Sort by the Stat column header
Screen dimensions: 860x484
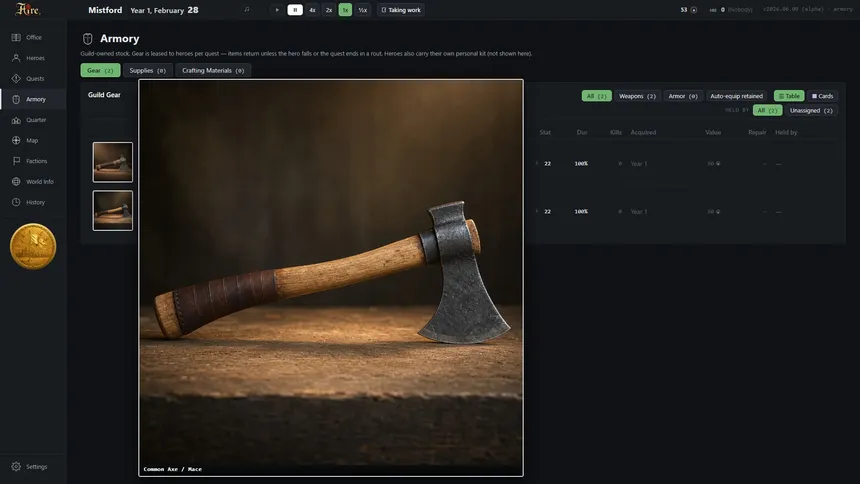545,132
